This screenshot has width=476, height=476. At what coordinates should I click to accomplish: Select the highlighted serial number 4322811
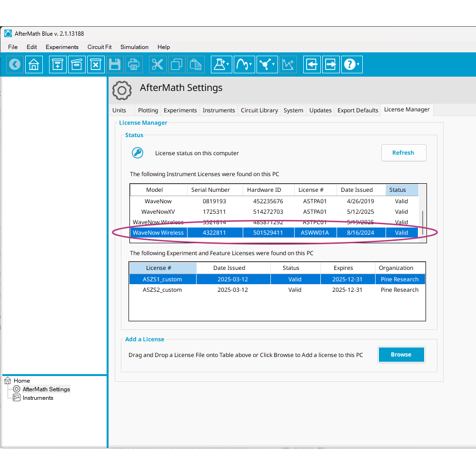coord(214,233)
